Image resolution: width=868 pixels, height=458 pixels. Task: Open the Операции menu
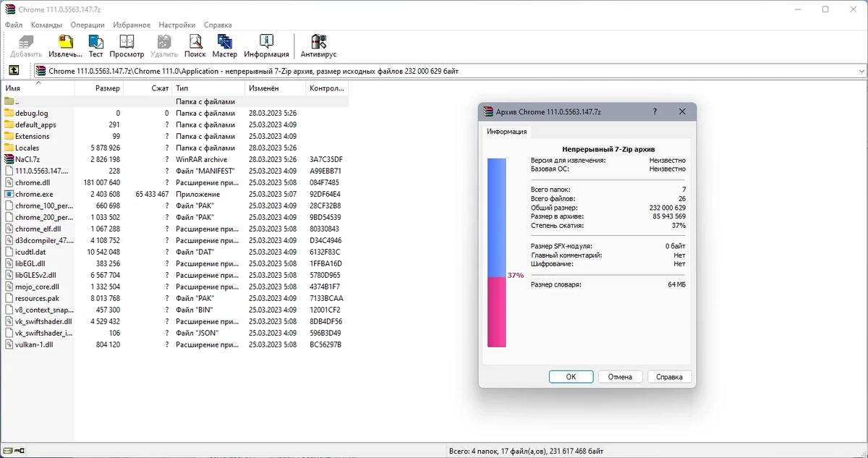[x=88, y=25]
